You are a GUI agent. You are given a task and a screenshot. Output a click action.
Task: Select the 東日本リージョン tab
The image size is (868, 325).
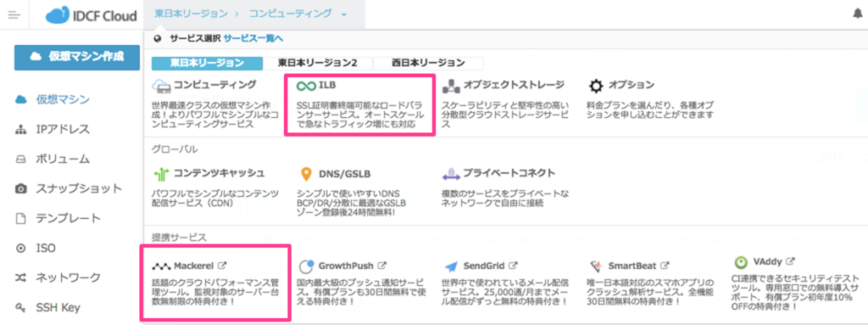207,63
